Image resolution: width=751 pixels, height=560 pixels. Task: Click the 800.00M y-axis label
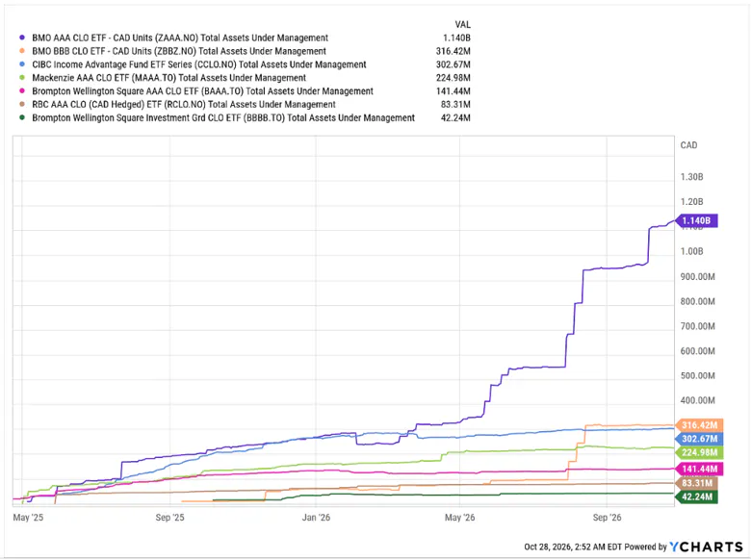click(697, 301)
